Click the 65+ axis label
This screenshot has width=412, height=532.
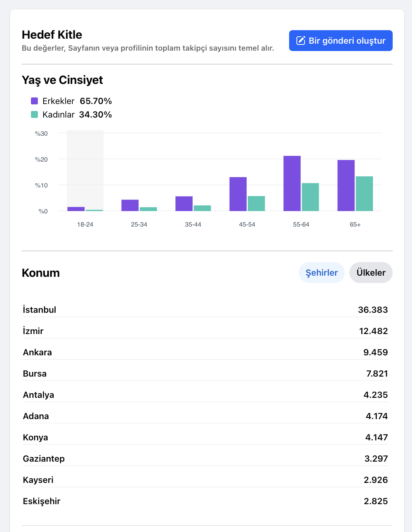click(x=355, y=225)
